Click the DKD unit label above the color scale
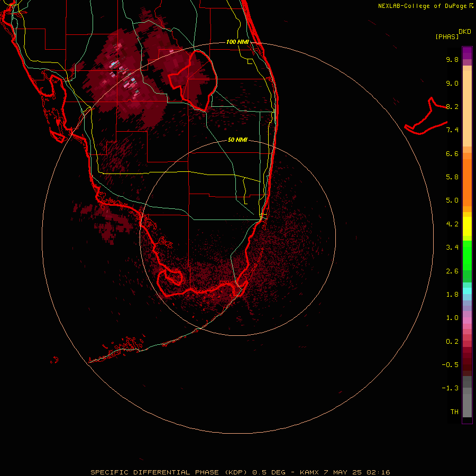The width and height of the screenshot is (476, 476). tap(465, 32)
